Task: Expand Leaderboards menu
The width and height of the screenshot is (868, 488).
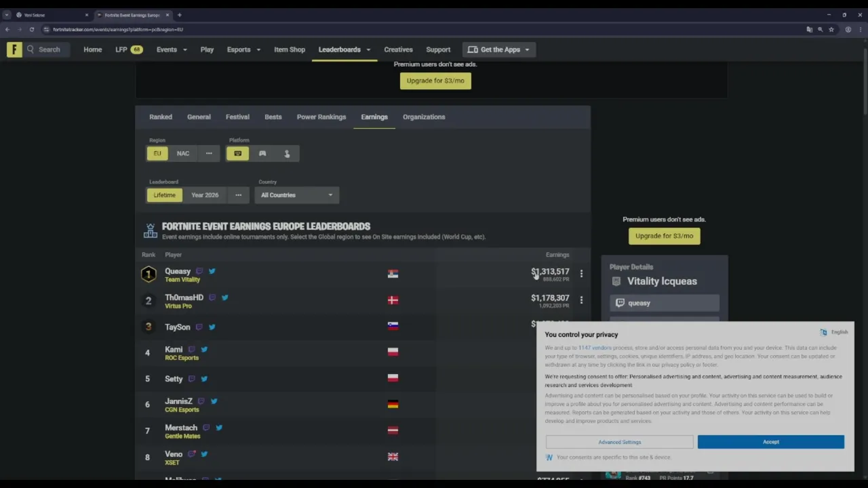Action: (x=344, y=49)
